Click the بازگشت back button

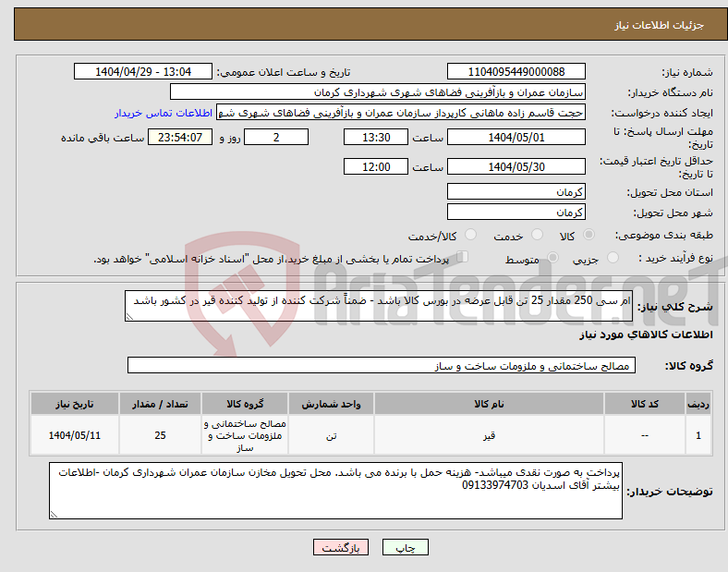click(x=341, y=547)
